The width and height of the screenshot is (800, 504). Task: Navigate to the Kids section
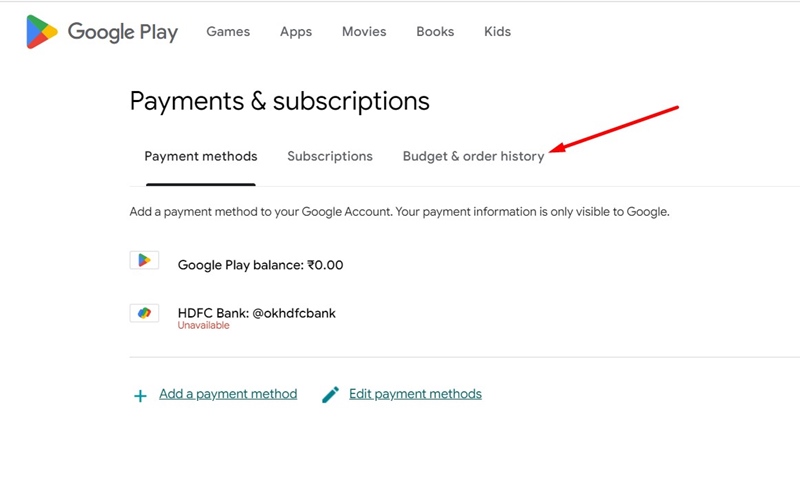[x=497, y=32]
